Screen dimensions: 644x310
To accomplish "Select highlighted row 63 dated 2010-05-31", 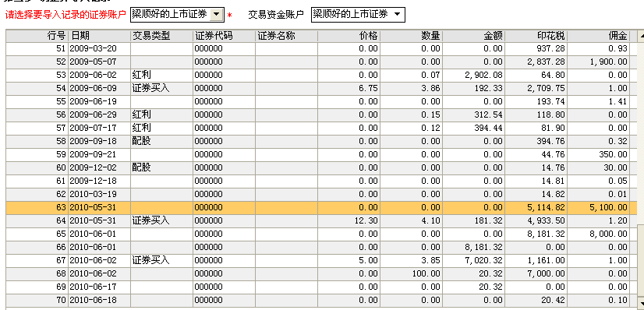I will tap(317, 207).
